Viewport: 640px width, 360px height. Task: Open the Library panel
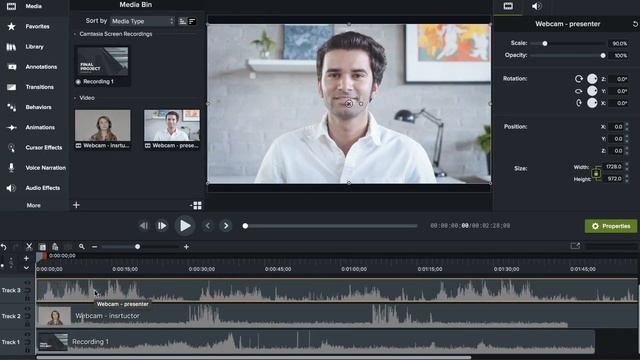coord(25,47)
